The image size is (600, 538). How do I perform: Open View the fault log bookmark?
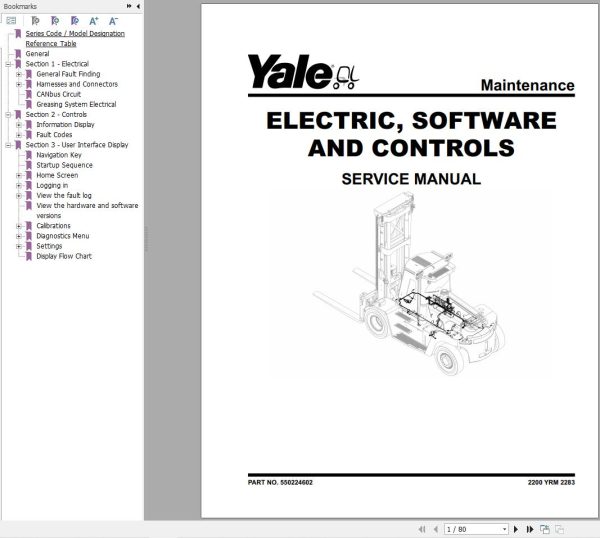click(64, 195)
